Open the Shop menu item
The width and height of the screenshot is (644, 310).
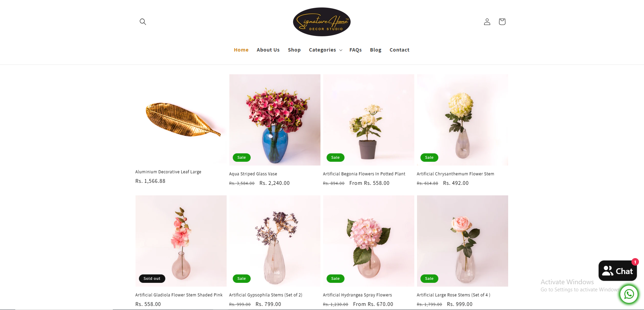pos(294,50)
